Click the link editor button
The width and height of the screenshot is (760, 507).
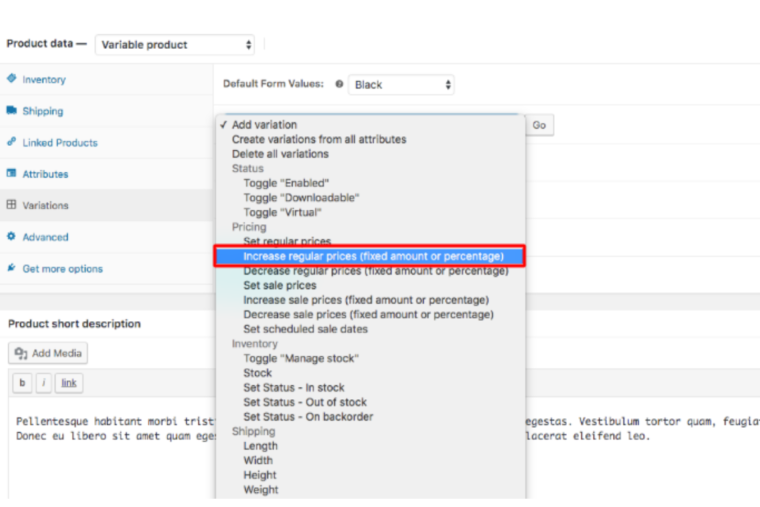(x=69, y=383)
